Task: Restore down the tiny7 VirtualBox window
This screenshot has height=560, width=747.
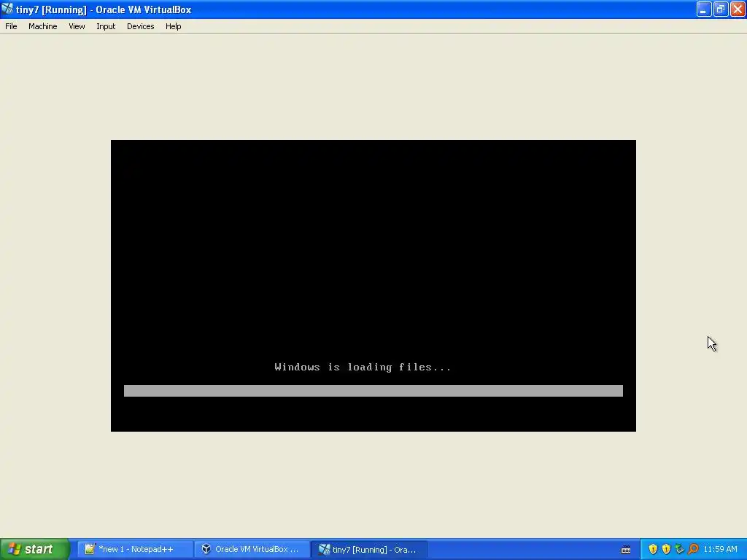Action: pos(721,9)
